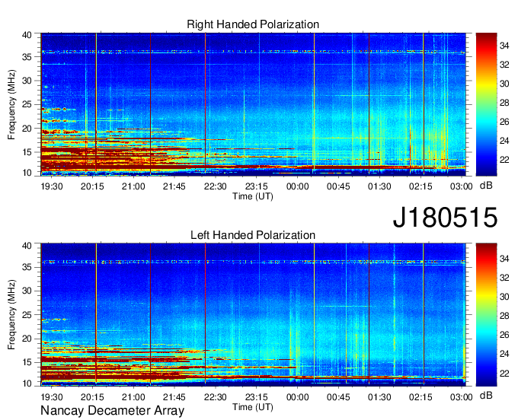518x420 pixels.
Task: Click '26' value on right-handed color bar scale
Action: (x=504, y=122)
